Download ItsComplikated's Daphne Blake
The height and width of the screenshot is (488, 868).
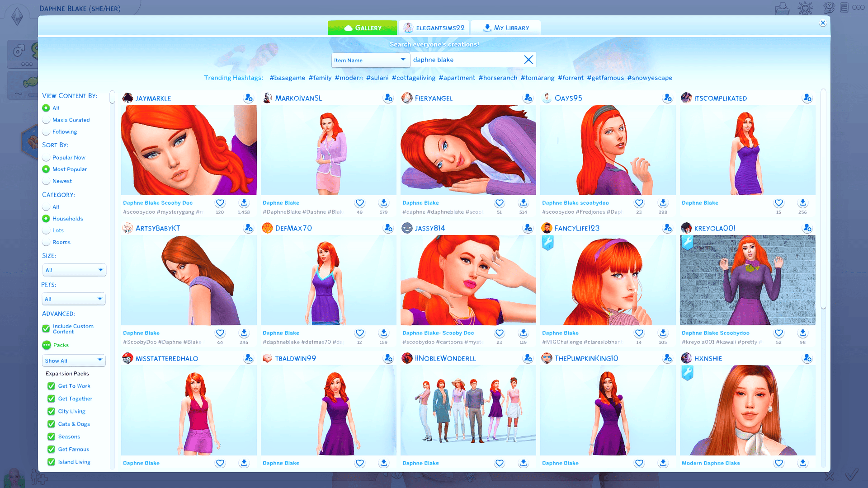point(803,203)
